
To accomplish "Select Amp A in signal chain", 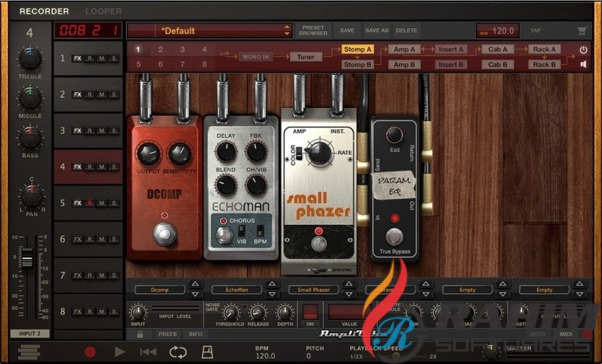I will click(x=404, y=49).
